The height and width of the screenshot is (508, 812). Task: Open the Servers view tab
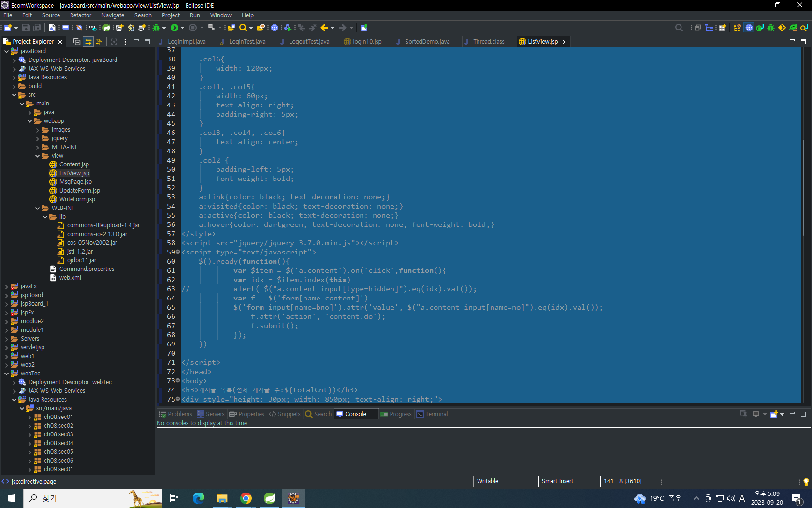(x=211, y=414)
